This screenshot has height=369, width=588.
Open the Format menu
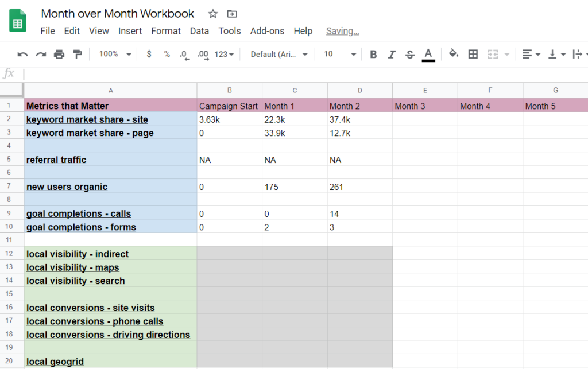(166, 31)
